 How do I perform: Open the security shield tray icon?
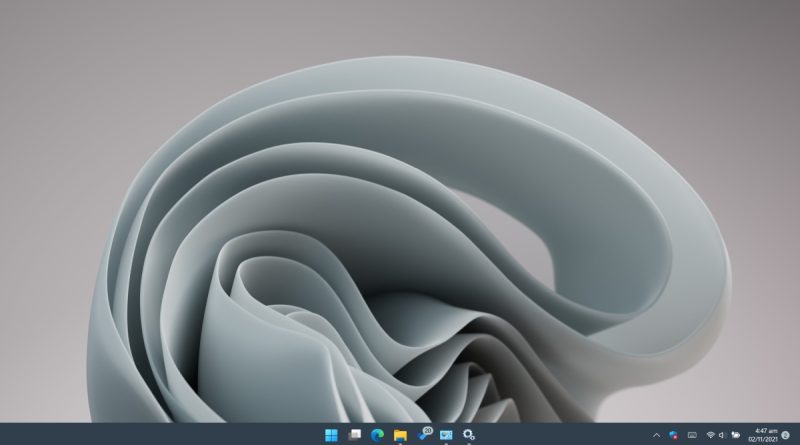click(x=673, y=435)
